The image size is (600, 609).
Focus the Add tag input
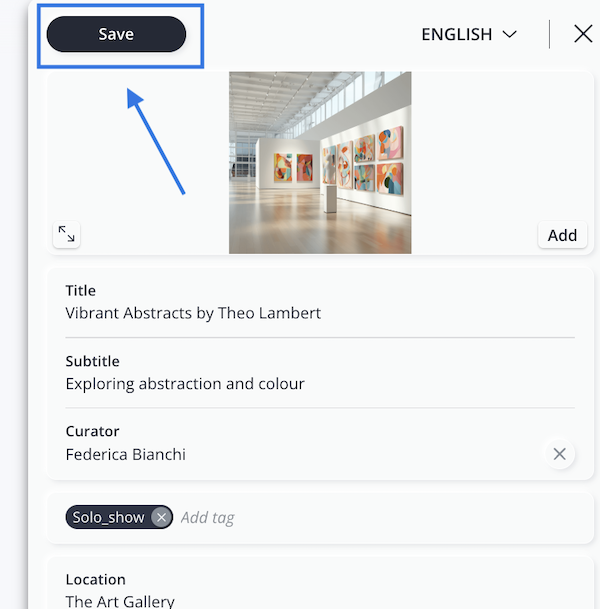208,518
